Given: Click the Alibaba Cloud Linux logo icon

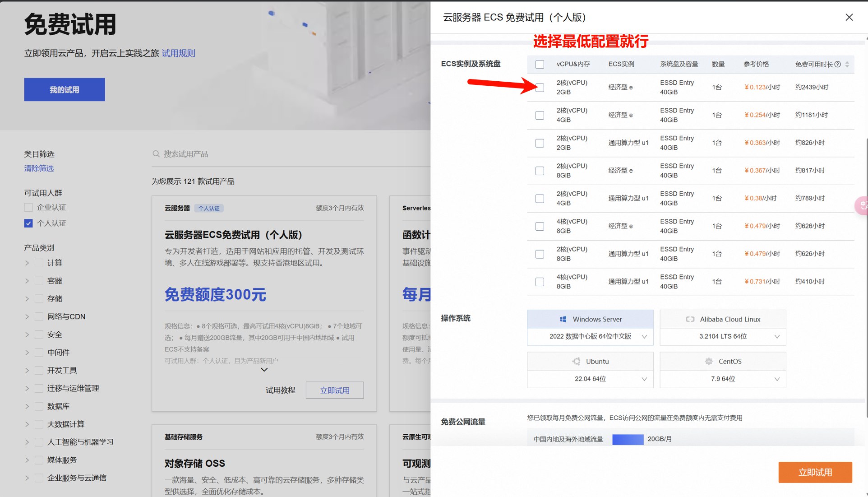Looking at the screenshot, I should 690,319.
